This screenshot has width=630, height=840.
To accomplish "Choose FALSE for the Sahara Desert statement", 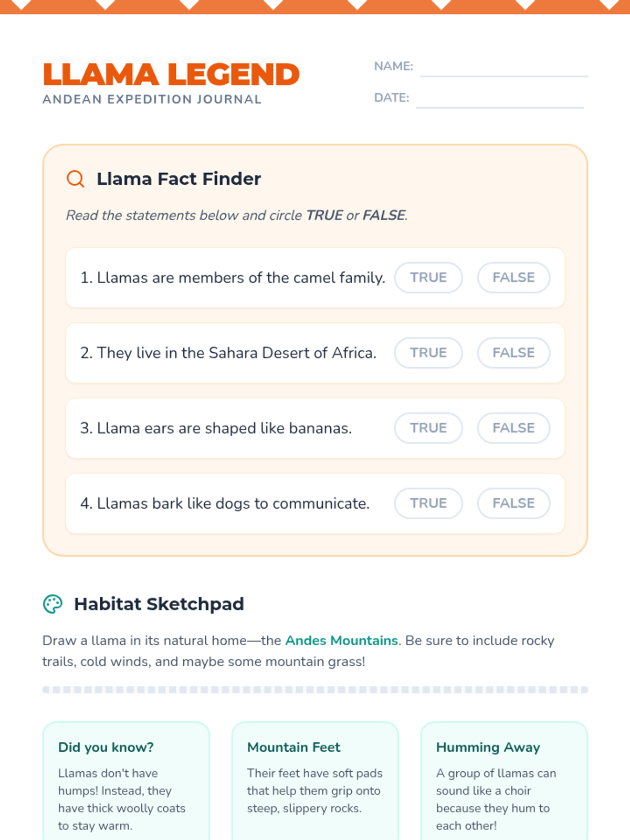I will 513,352.
